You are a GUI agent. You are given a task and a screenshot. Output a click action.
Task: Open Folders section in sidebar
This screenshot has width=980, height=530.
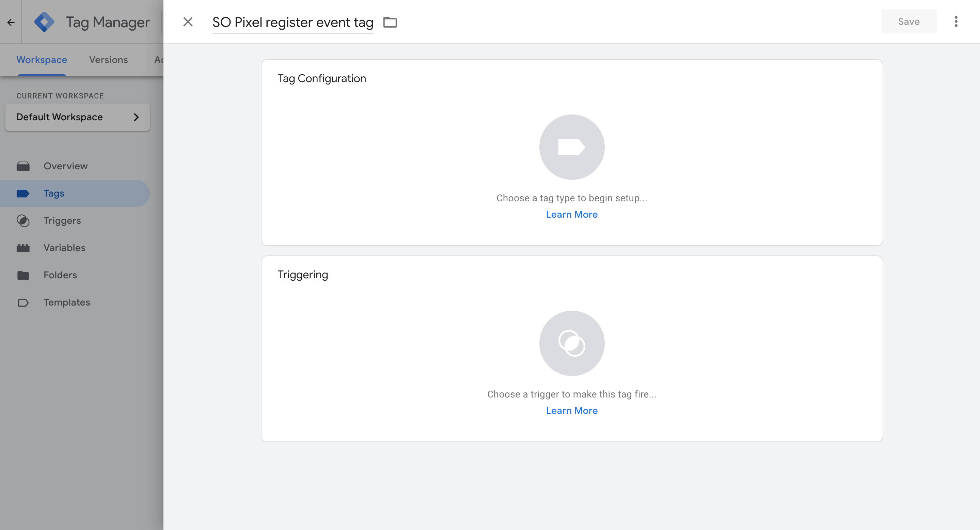click(x=60, y=275)
